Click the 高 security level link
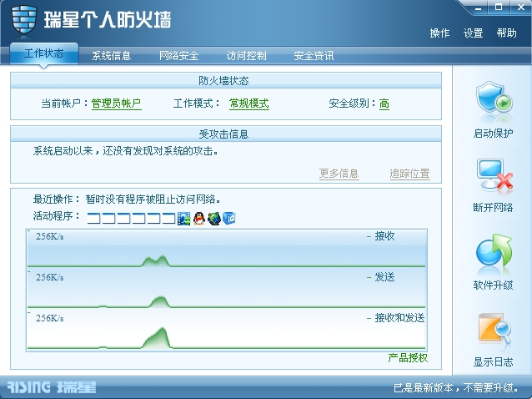532x399 pixels. point(384,104)
